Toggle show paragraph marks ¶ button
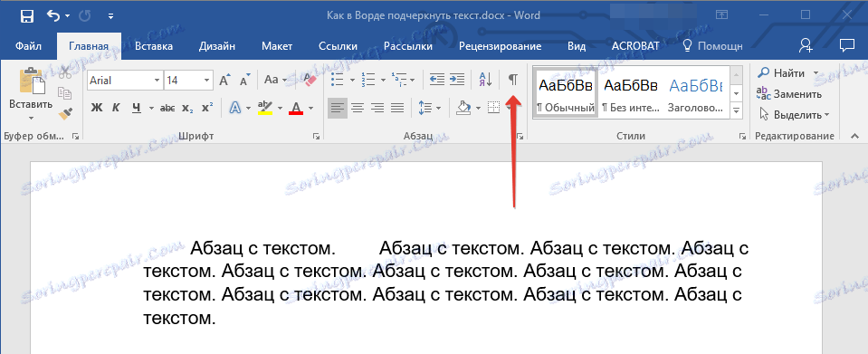 click(513, 80)
